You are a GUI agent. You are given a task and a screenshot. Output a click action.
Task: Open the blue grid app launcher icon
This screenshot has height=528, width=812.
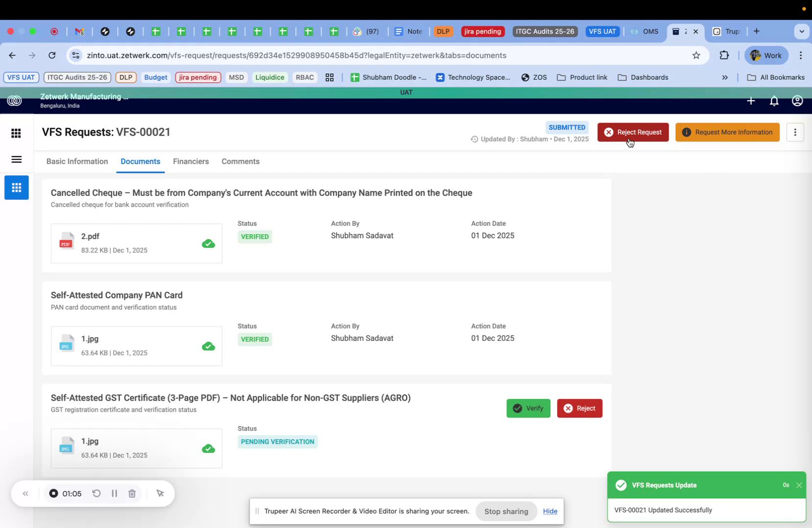[16, 187]
